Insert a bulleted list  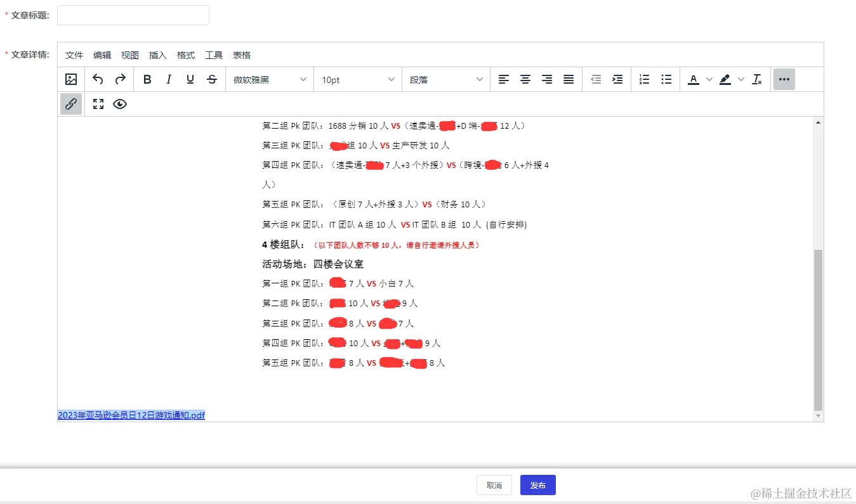(666, 79)
